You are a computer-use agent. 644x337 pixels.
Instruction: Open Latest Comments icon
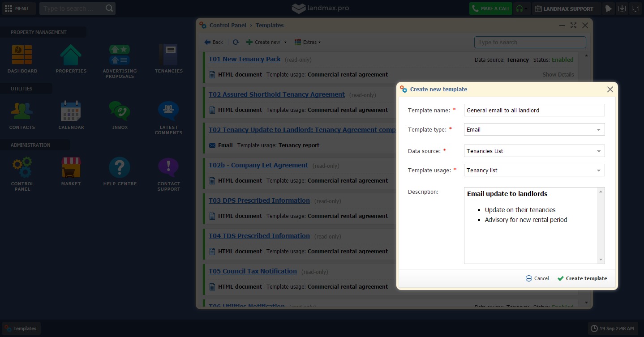(x=168, y=111)
